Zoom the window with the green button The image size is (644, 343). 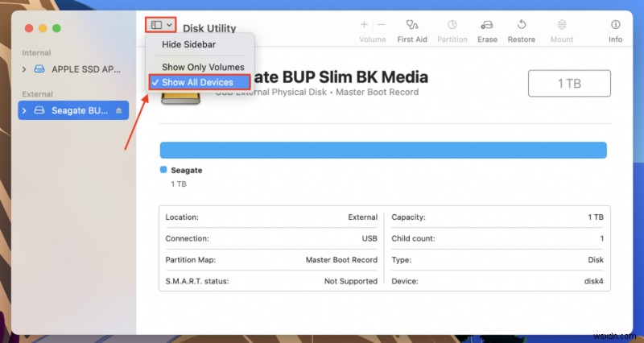pyautogui.click(x=56, y=28)
